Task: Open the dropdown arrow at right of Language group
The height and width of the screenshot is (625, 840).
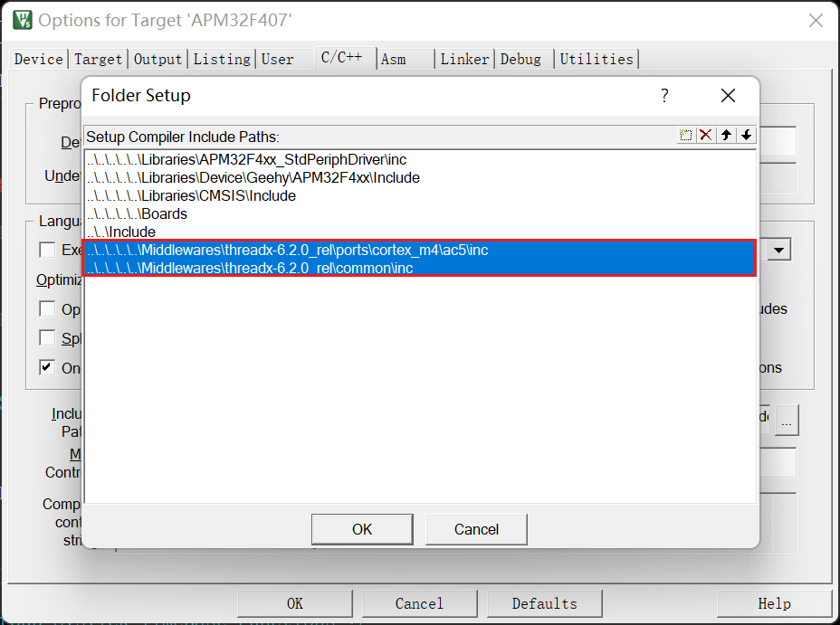Action: point(779,250)
